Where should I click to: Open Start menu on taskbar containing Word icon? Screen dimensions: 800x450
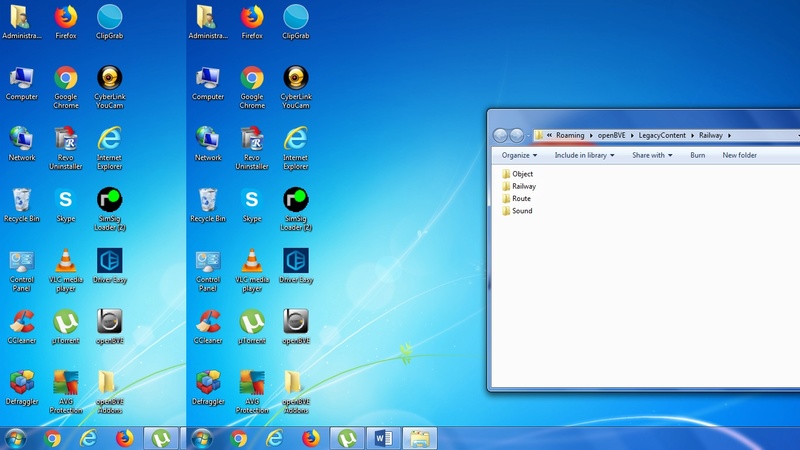pyautogui.click(x=202, y=438)
